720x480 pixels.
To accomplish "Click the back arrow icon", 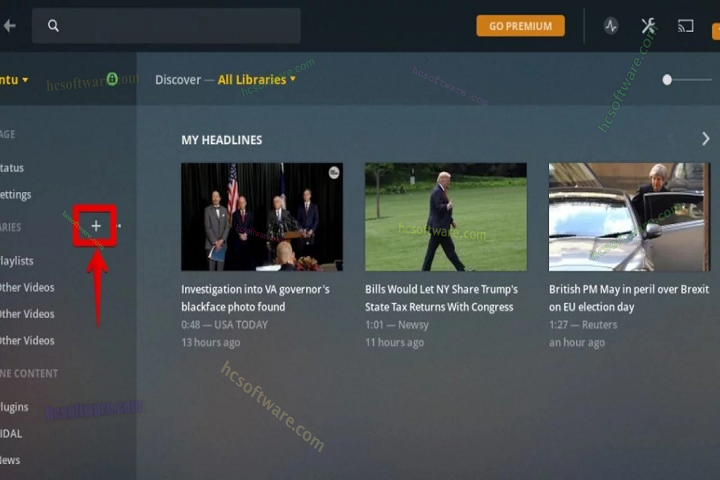I will coord(9,26).
